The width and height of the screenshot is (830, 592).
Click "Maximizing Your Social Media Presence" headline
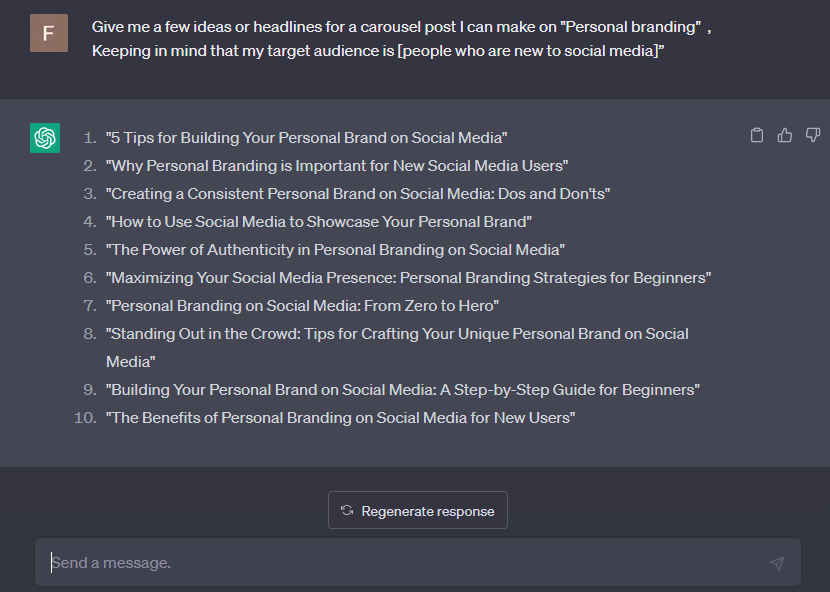(x=408, y=278)
